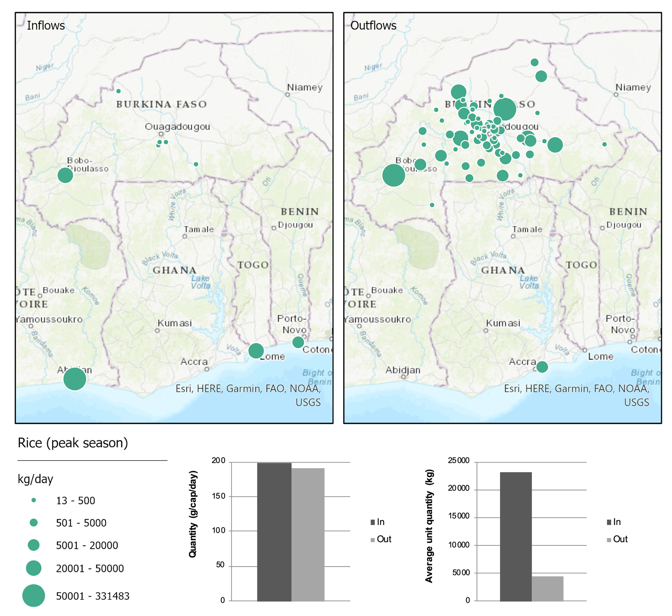This screenshot has width=672, height=616.
Task: Click the Rice (peak season) legend title
Action: (x=73, y=443)
